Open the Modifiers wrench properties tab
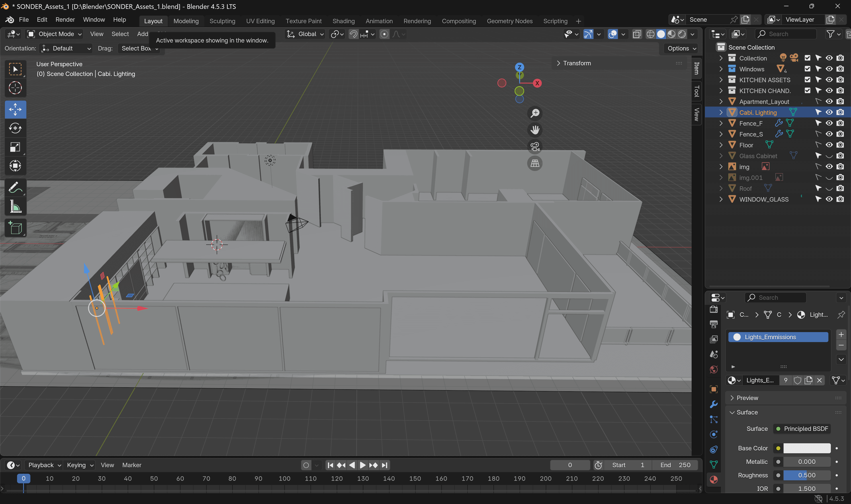The width and height of the screenshot is (851, 504). coord(713,404)
